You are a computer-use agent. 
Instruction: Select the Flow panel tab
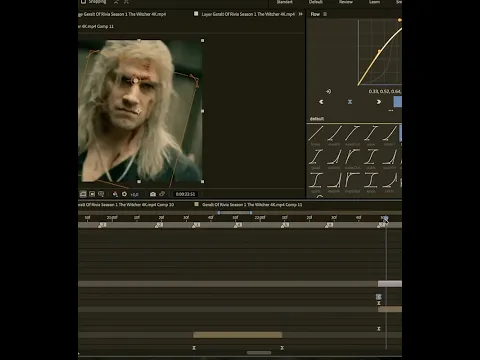tap(315, 14)
